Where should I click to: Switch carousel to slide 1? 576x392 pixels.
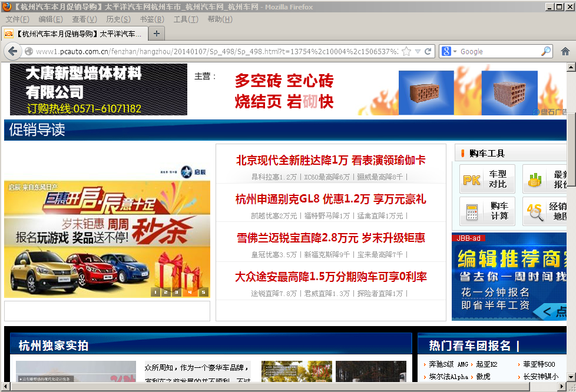[x=155, y=292]
